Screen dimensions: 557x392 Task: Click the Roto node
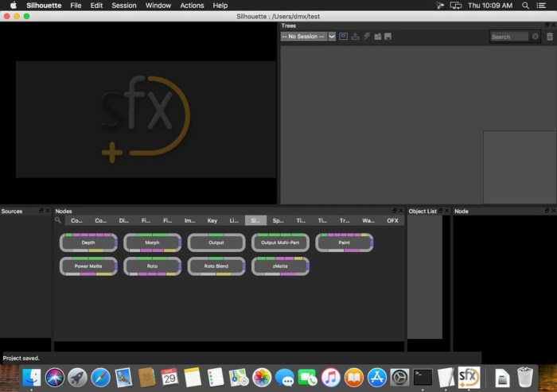pos(152,266)
